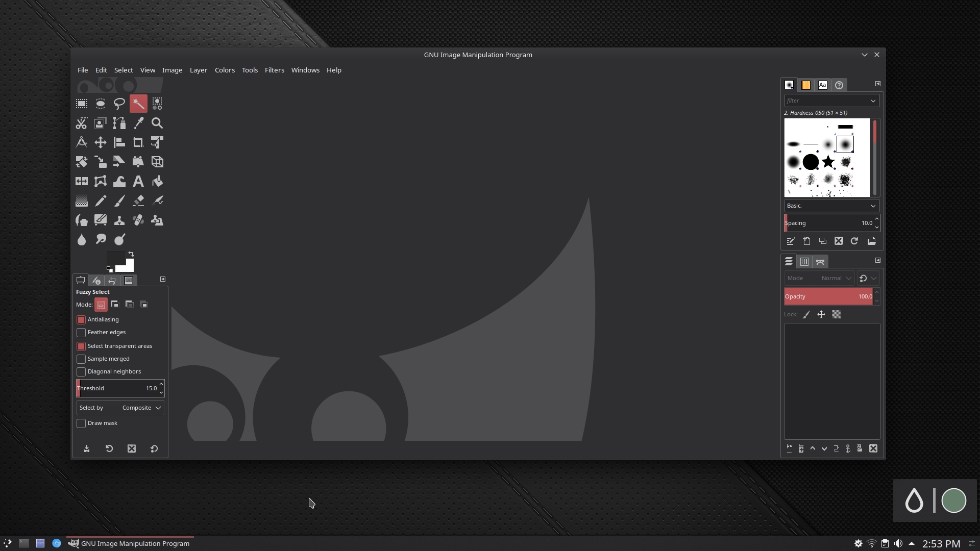Reset colors to default black and white
Image resolution: width=980 pixels, height=551 pixels.
[109, 269]
